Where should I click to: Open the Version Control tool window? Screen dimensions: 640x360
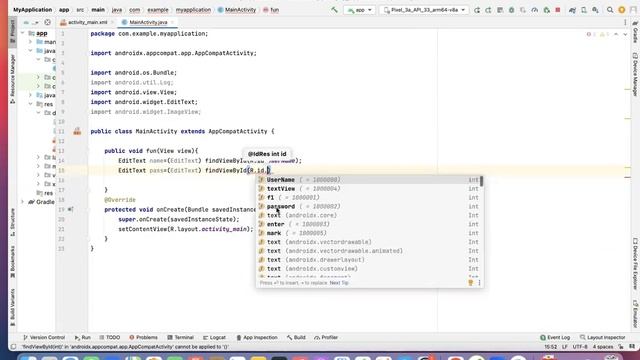(x=44, y=338)
